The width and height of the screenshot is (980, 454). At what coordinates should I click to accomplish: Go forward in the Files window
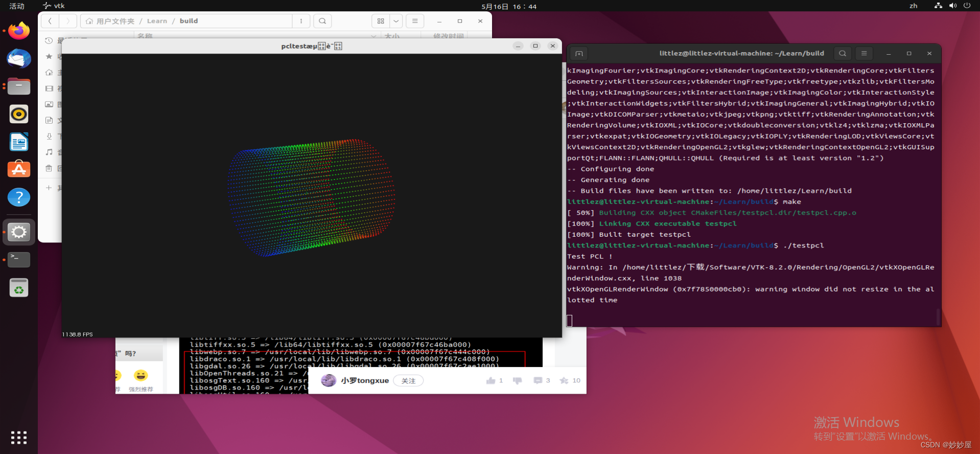point(67,21)
